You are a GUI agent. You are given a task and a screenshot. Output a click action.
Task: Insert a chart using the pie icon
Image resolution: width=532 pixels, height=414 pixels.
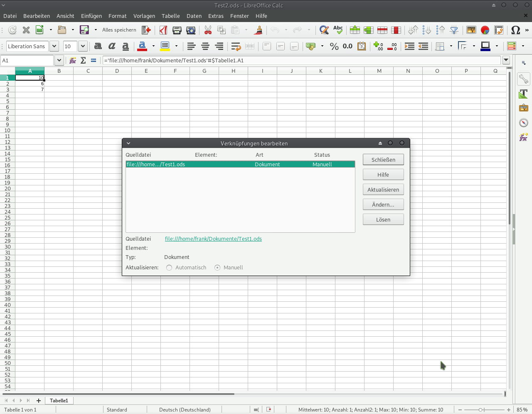(485, 30)
